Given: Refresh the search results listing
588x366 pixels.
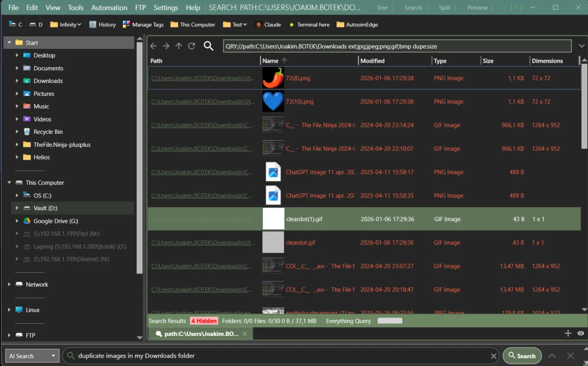Looking at the screenshot, I should [x=191, y=46].
